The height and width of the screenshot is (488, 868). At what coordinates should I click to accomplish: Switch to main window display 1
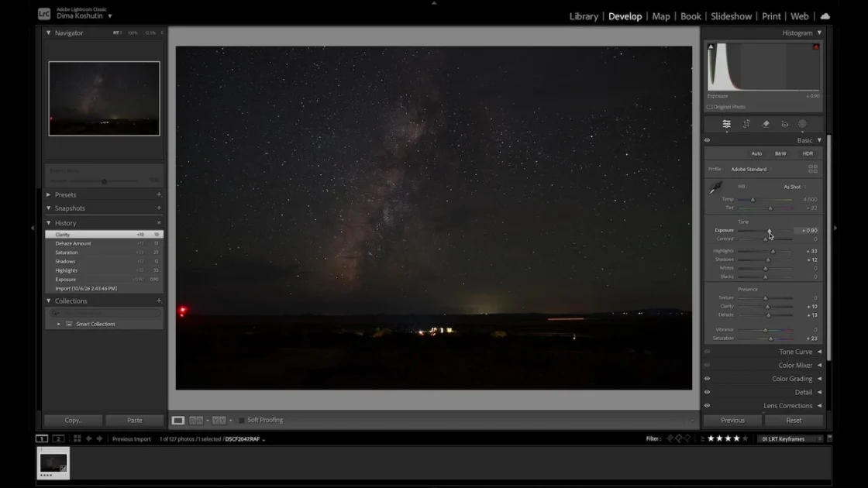coord(42,438)
